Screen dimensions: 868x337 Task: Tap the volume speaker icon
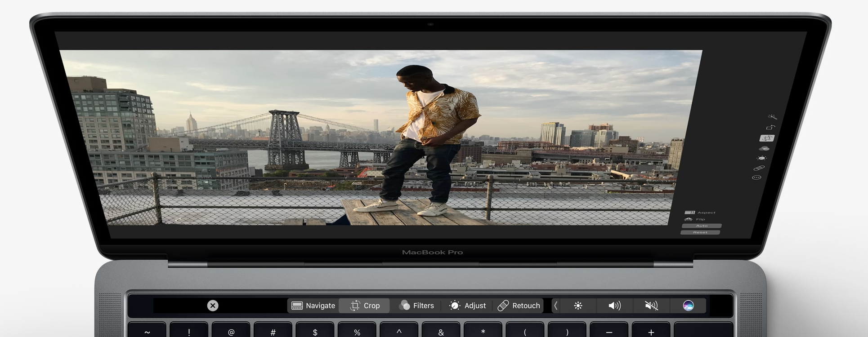(614, 306)
